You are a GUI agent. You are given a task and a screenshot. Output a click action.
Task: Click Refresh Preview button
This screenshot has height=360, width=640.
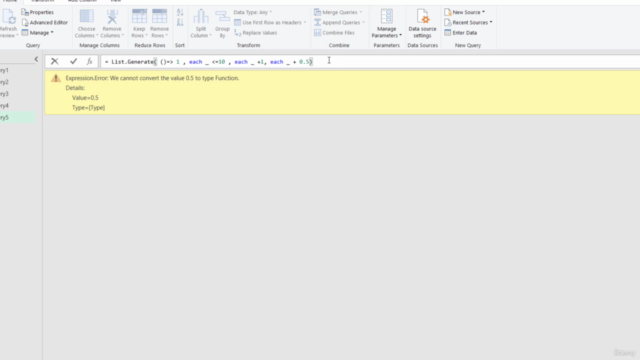(9, 24)
